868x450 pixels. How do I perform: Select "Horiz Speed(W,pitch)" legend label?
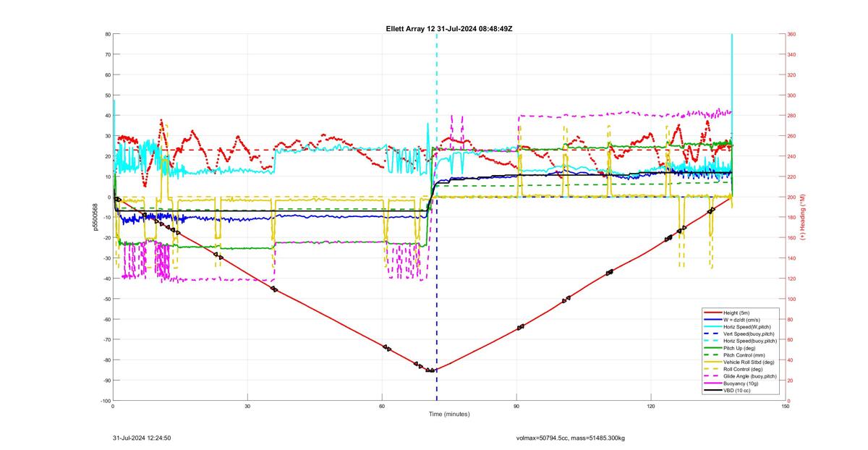pos(747,326)
